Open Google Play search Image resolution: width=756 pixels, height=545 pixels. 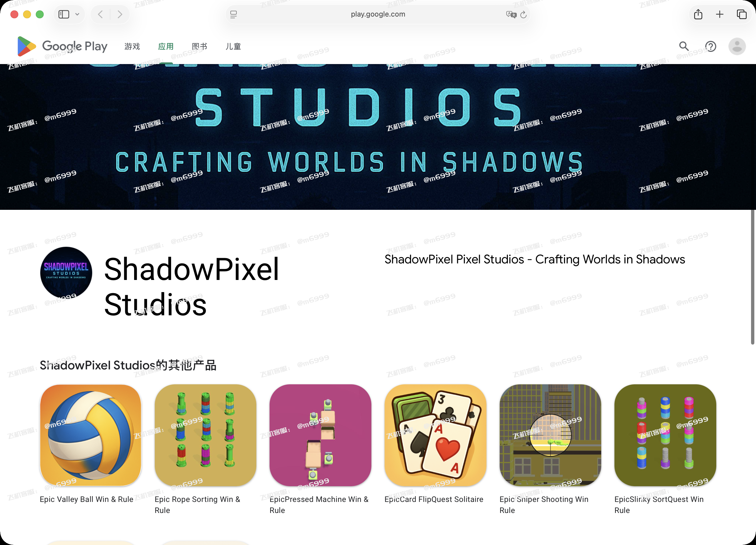tap(684, 46)
